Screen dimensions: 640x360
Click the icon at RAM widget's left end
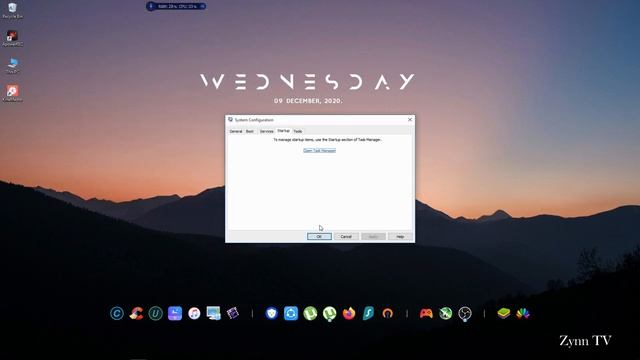[151, 6]
